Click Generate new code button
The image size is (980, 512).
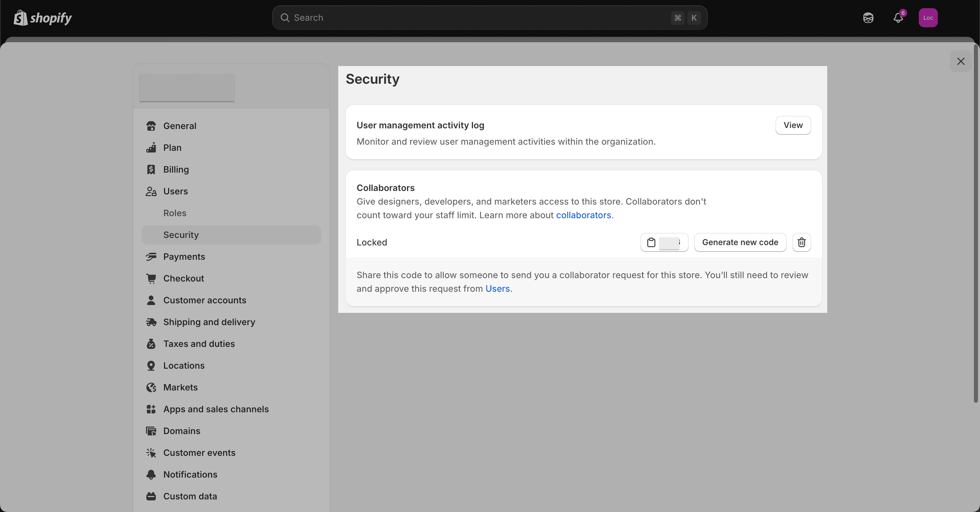[x=740, y=242]
